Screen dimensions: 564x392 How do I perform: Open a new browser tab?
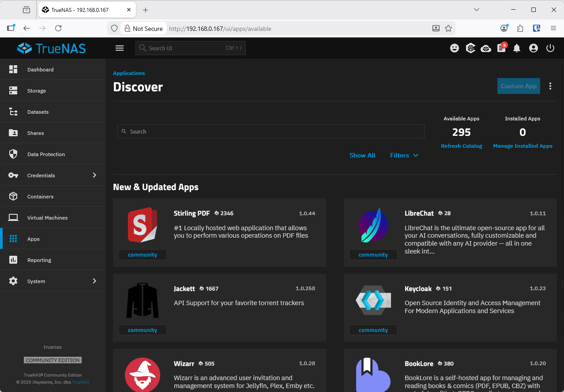pyautogui.click(x=146, y=10)
